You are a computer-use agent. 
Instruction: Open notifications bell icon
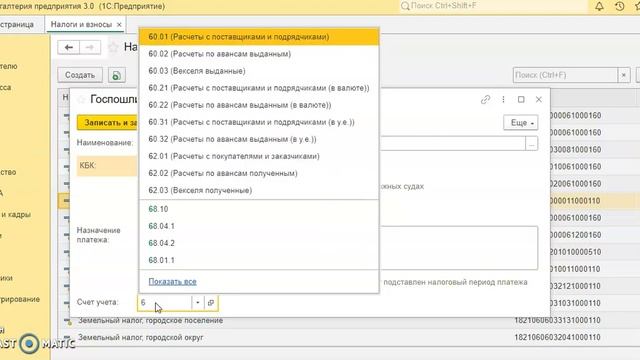pyautogui.click(x=599, y=6)
